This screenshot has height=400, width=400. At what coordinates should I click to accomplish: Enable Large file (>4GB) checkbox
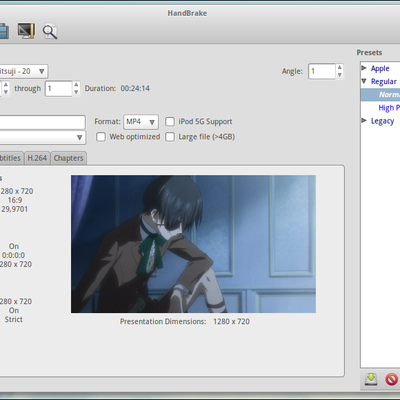pyautogui.click(x=170, y=137)
